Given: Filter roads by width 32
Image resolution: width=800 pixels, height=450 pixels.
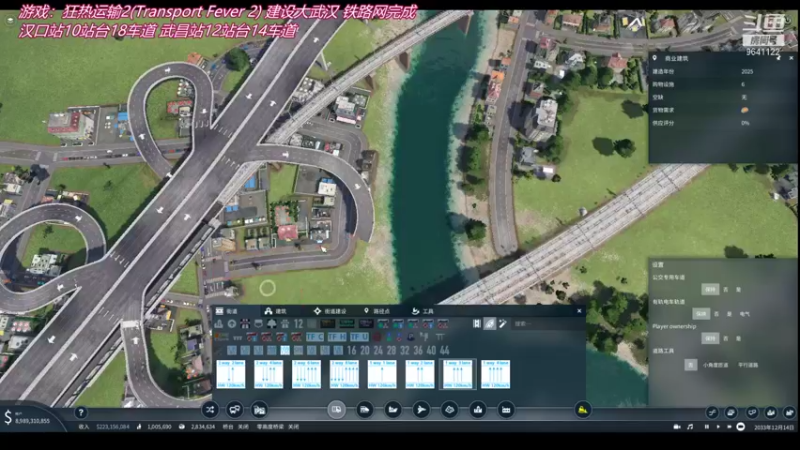Looking at the screenshot, I should 405,351.
